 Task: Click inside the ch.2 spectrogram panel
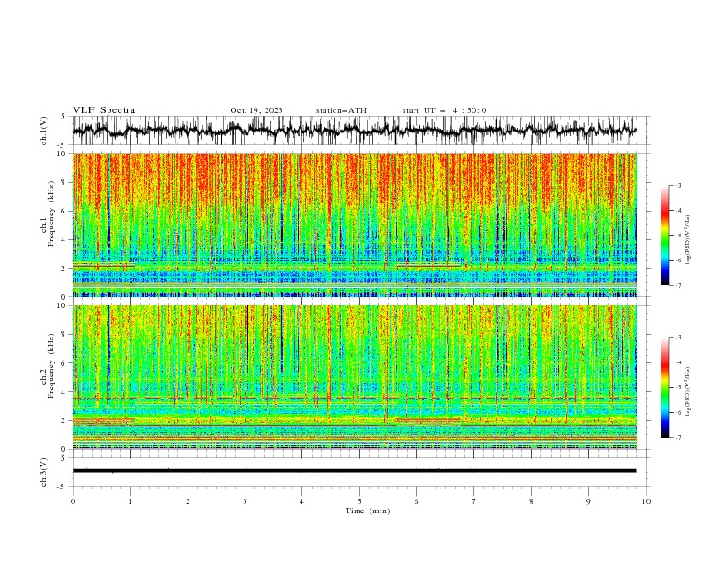(355, 377)
